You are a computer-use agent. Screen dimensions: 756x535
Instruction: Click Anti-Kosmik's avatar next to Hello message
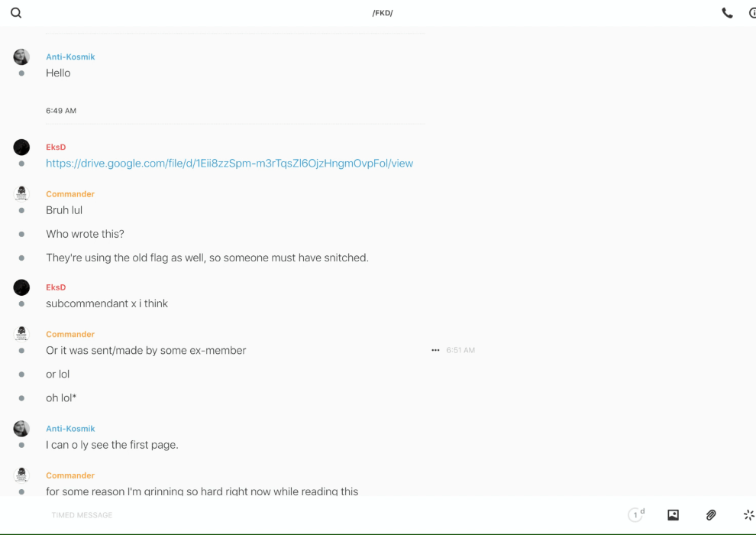[21, 57]
